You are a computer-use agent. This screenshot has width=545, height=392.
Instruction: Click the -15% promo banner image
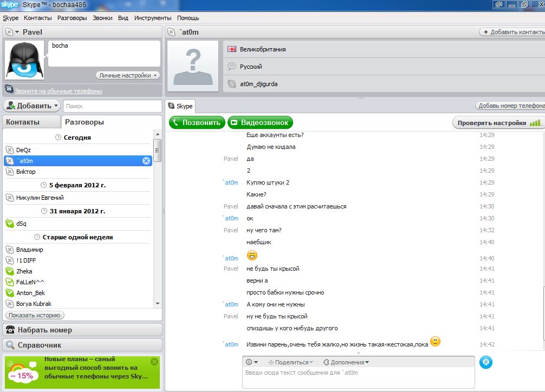pyautogui.click(x=22, y=372)
